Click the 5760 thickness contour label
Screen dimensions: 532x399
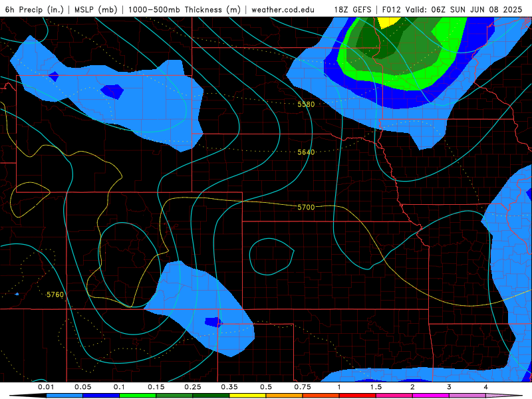pyautogui.click(x=55, y=295)
